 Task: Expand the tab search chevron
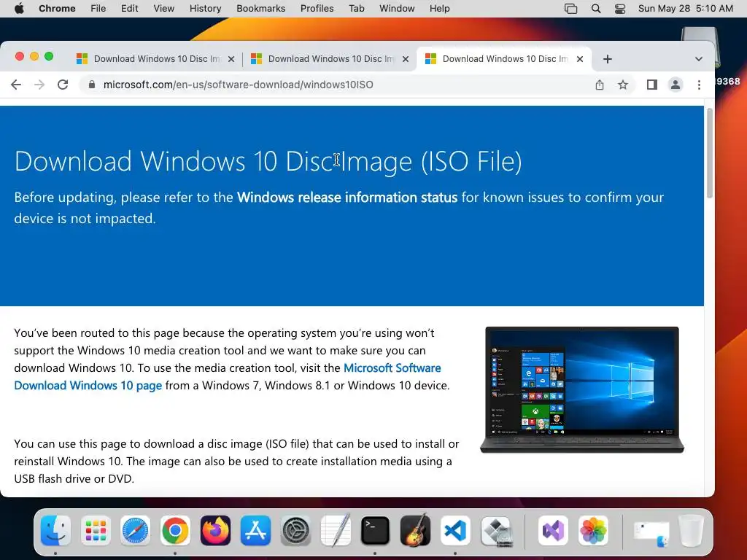[x=698, y=59]
